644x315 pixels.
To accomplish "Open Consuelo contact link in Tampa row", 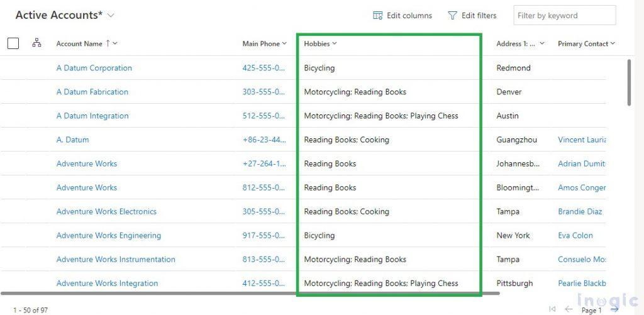I will 582,259.
